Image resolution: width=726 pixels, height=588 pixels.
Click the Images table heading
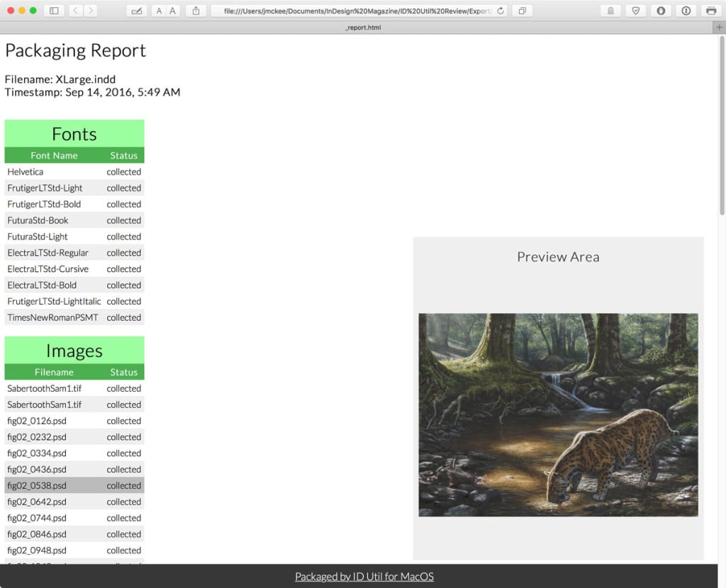[74, 351]
